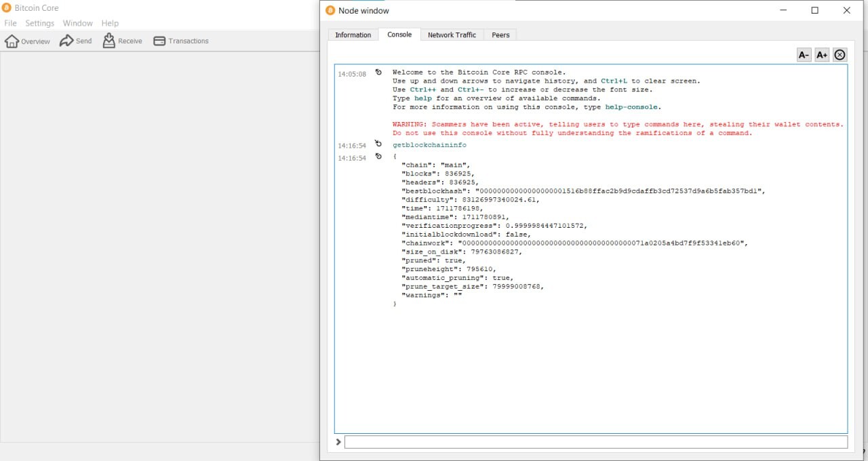Image resolution: width=868 pixels, height=461 pixels.
Task: Close the Node window
Action: (x=847, y=10)
